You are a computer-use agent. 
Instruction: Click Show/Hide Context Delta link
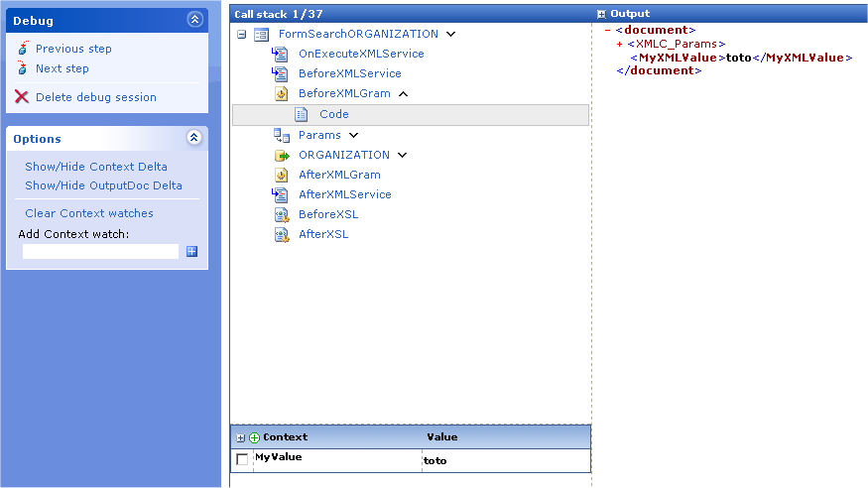pos(96,167)
